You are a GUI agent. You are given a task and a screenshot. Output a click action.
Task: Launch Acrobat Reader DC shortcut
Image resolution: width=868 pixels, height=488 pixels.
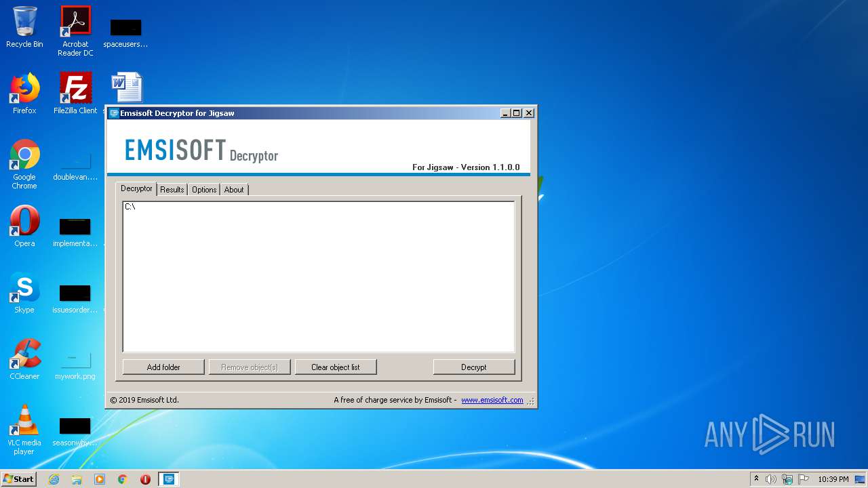tap(75, 30)
